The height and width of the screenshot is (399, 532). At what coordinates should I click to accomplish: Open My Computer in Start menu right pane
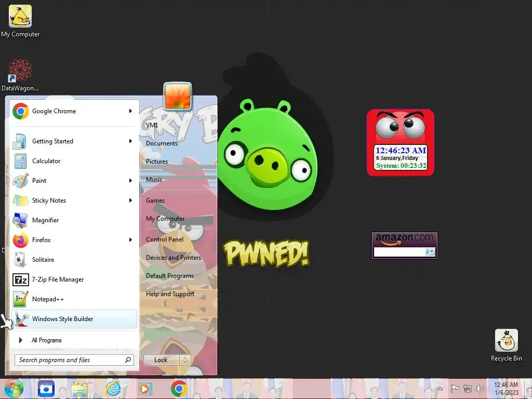tap(165, 219)
